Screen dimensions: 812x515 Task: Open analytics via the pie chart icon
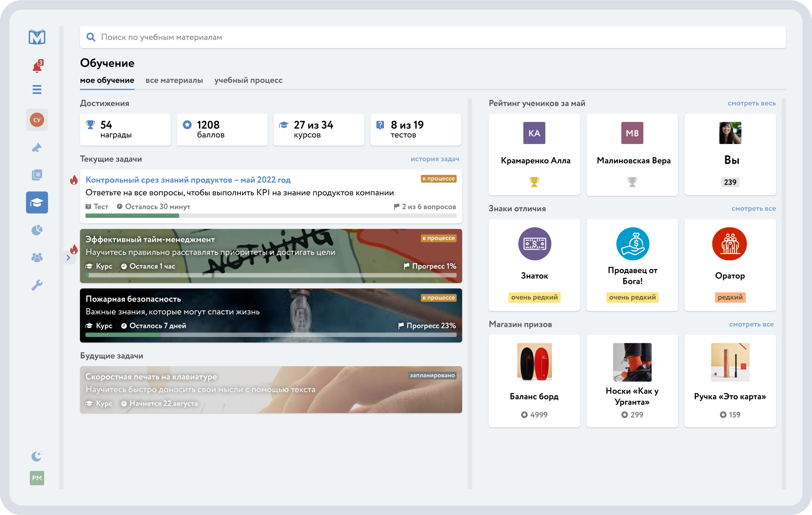click(37, 230)
